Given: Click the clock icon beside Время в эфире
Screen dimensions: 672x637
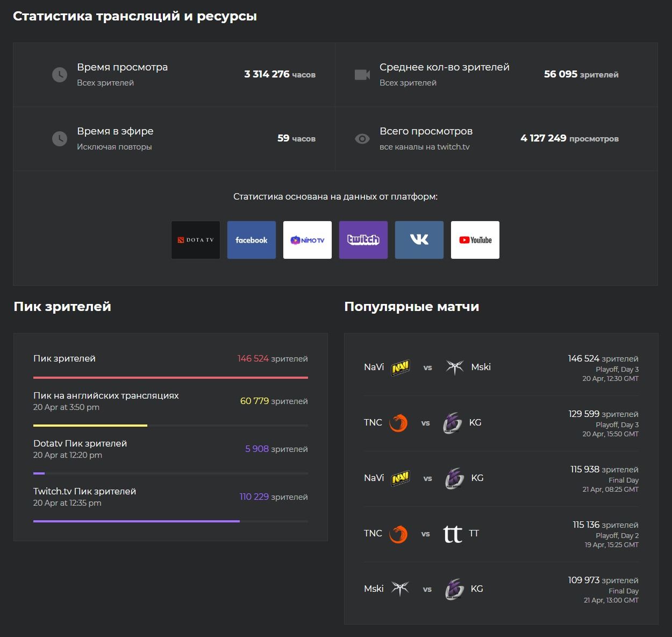Looking at the screenshot, I should 60,139.
